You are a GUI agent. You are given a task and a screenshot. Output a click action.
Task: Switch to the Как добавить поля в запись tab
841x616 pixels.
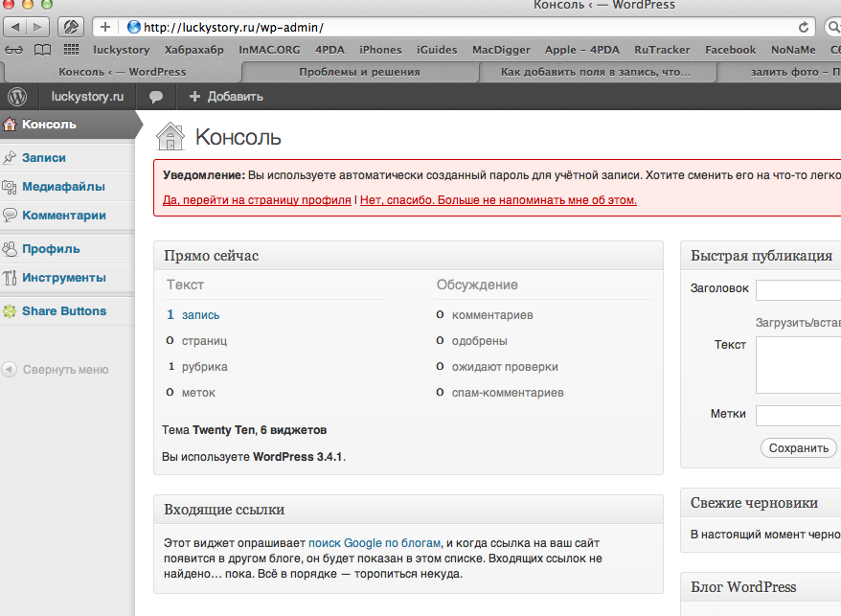tap(596, 72)
